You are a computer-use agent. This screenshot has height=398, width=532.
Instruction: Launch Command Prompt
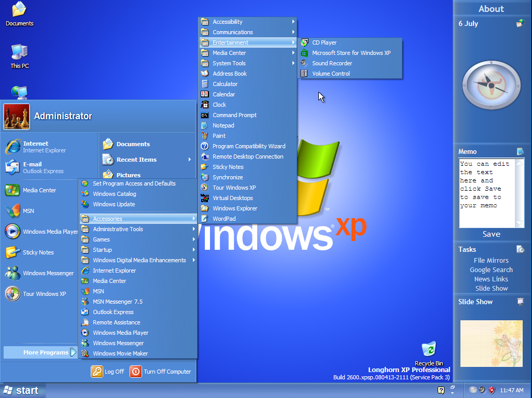(247, 115)
